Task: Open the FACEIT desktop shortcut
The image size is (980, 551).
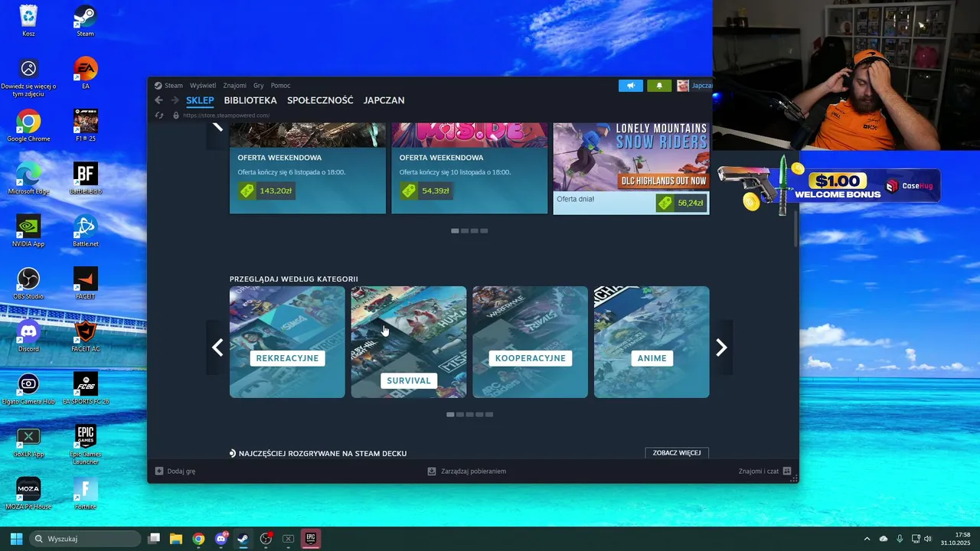Action: (x=85, y=283)
